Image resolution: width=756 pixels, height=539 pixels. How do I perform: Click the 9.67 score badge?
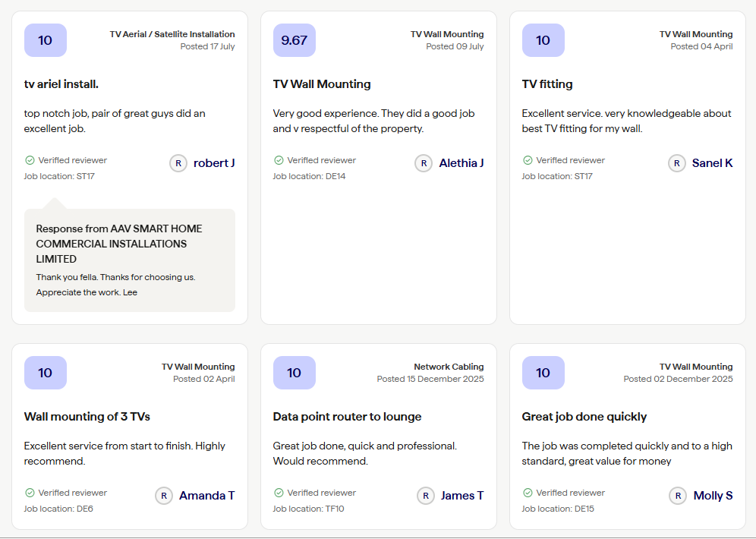click(294, 40)
